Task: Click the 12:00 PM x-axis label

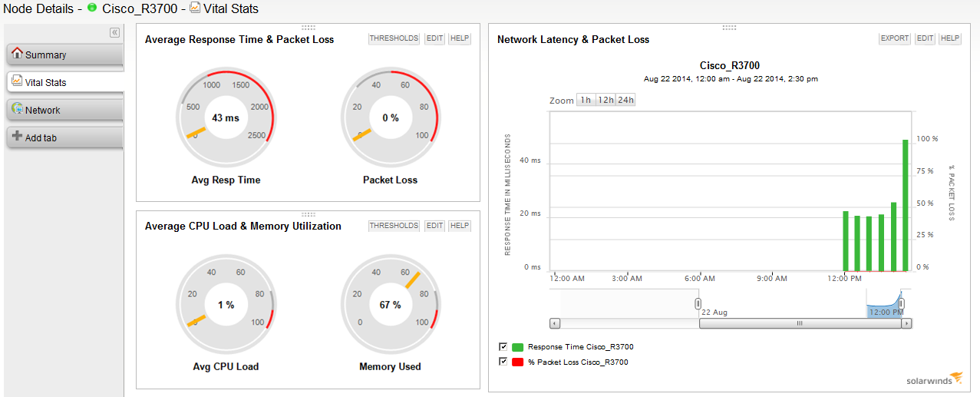Action: (844, 278)
